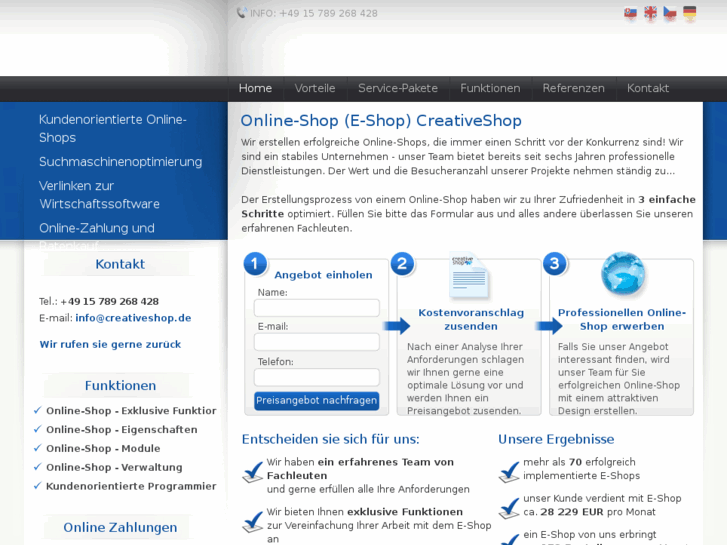Click 'Professionellen Online-Shop erwerben' heading
Screen dimensions: 727x545
[x=622, y=320]
